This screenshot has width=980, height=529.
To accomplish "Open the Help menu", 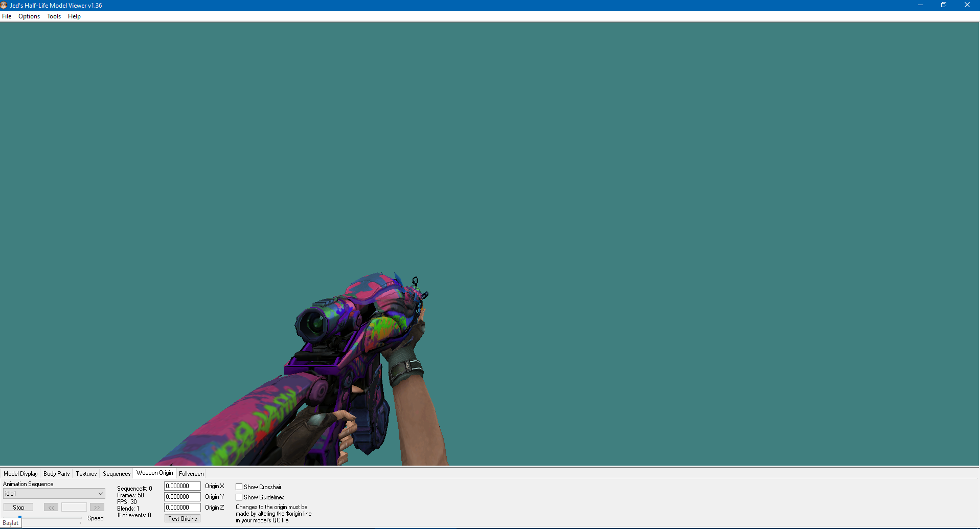I will pyautogui.click(x=74, y=16).
